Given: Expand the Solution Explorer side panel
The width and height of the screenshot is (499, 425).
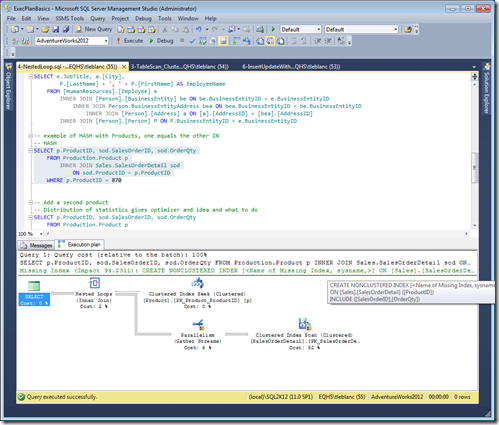Looking at the screenshot, I should pyautogui.click(x=486, y=89).
